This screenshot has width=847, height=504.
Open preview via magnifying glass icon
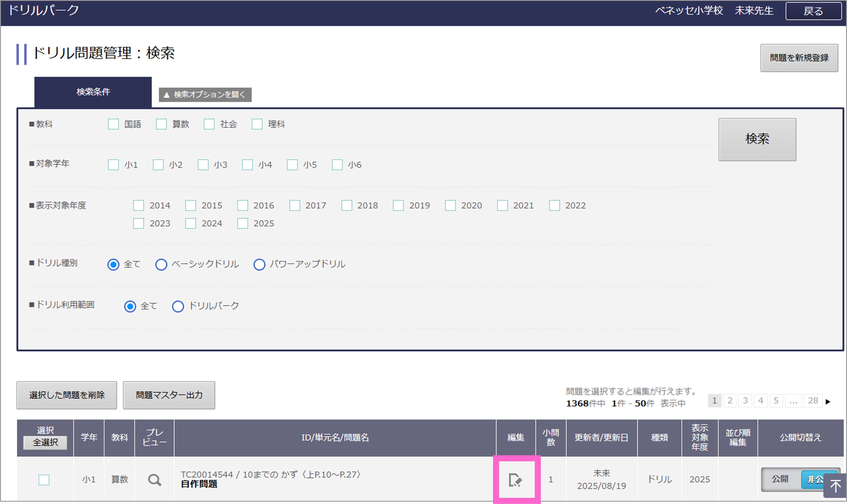(x=154, y=480)
